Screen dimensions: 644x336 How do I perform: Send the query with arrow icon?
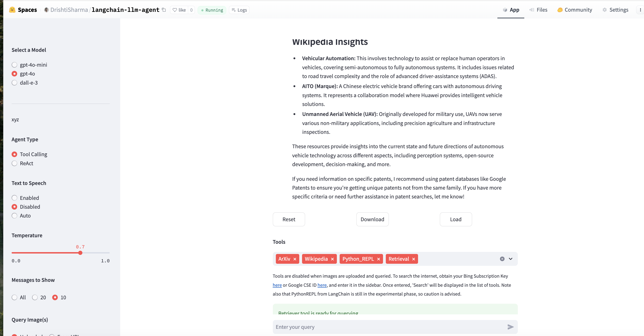[x=510, y=327]
